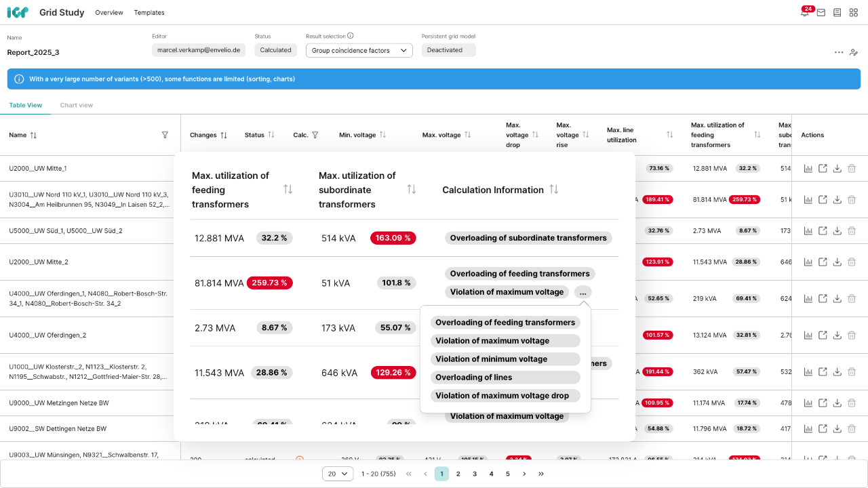The width and height of the screenshot is (868, 488).
Task: Click the Name column filter icon
Action: pyautogui.click(x=165, y=135)
